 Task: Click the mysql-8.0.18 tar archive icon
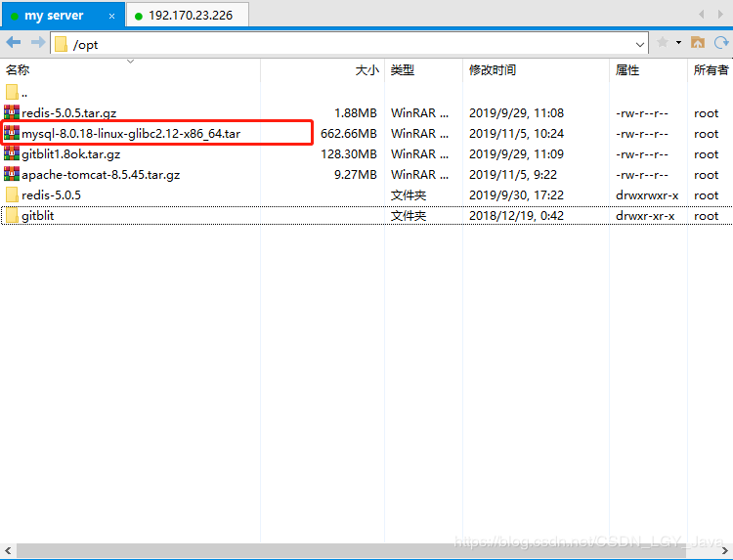coord(12,133)
